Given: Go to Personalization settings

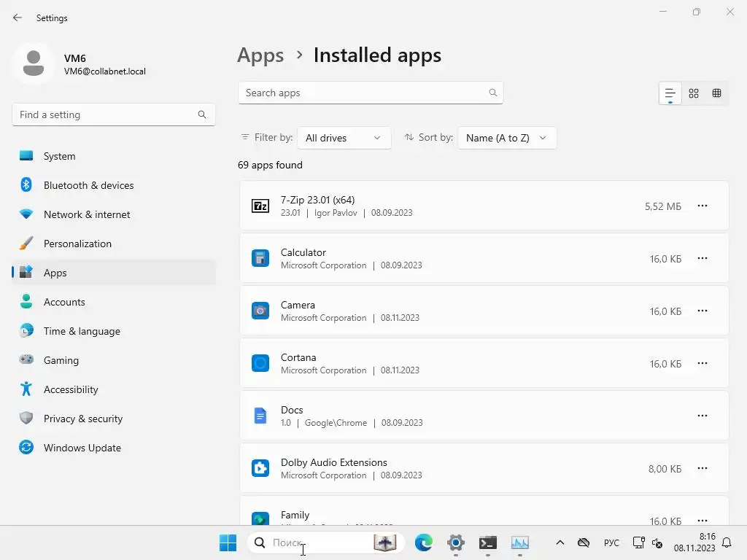Looking at the screenshot, I should coord(77,244).
